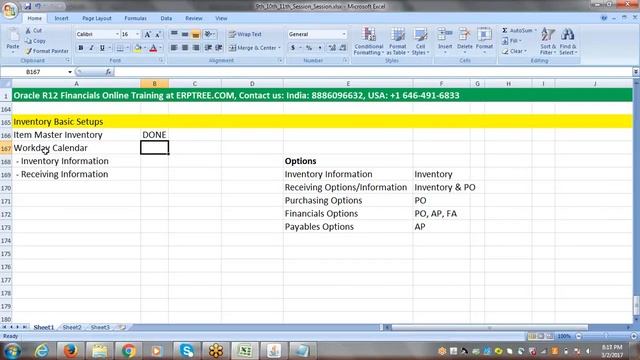Launch Internet Explorer from the taskbar
The image size is (640, 360).
[42, 351]
